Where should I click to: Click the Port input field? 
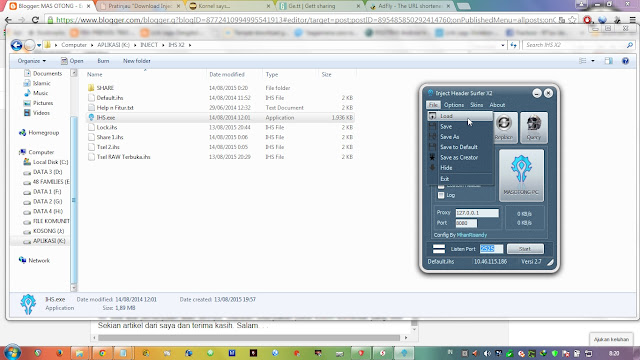(466, 223)
